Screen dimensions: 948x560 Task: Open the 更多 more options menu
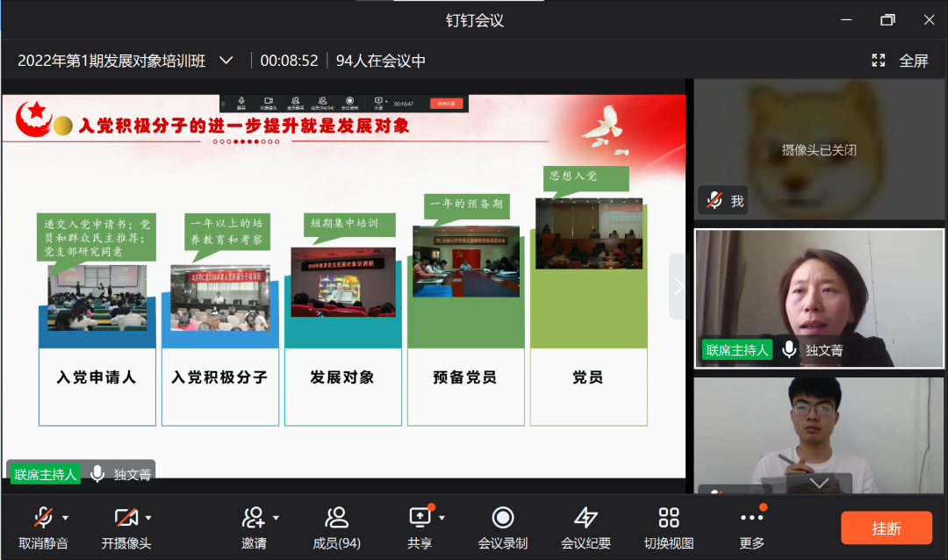pos(751,518)
